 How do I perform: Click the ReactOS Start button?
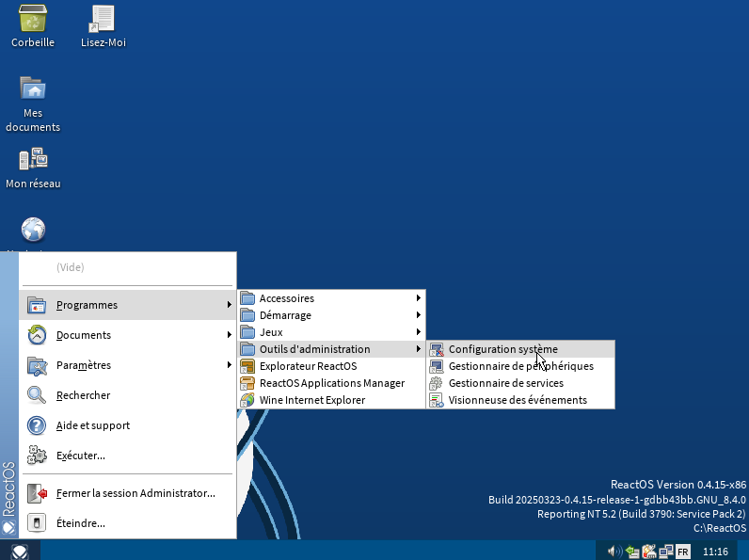[19, 551]
